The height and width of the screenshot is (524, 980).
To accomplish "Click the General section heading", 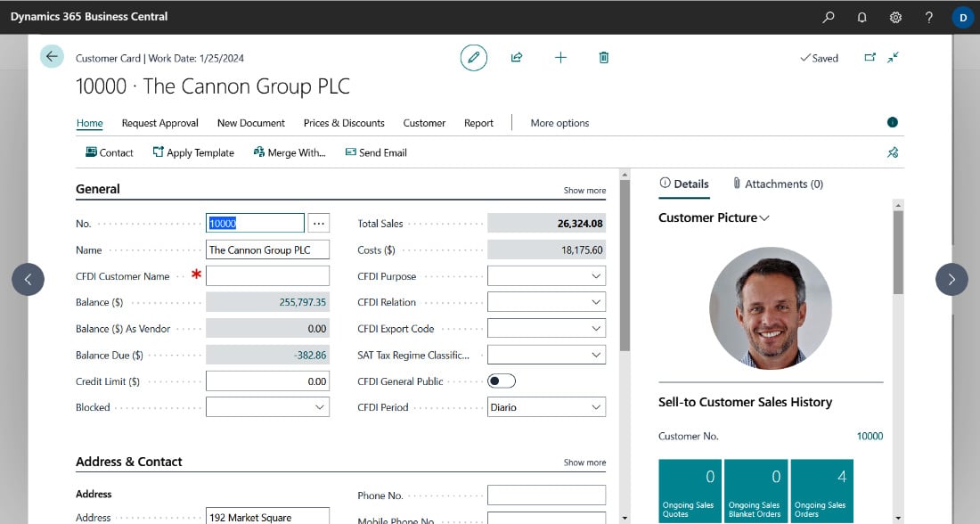I will coord(98,189).
